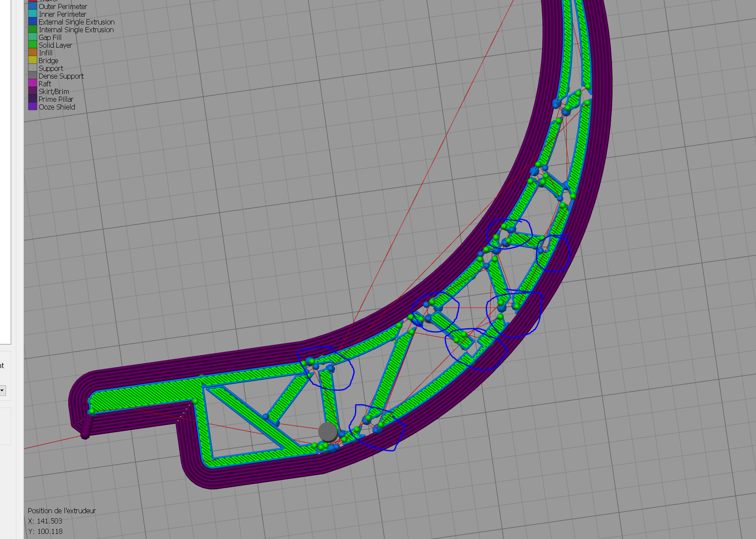756x539 pixels.
Task: Select the "Infill" legend label
Action: point(46,53)
